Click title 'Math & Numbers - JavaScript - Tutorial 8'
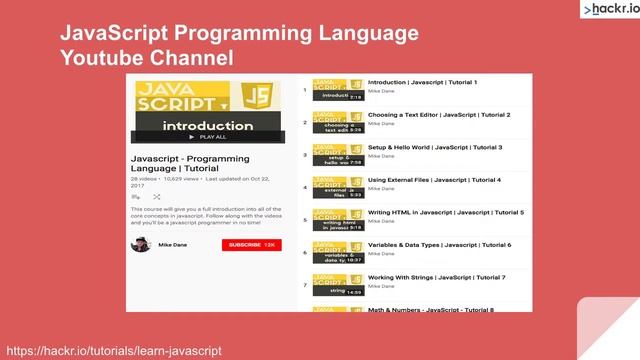The width and height of the screenshot is (640, 360). [x=431, y=309]
